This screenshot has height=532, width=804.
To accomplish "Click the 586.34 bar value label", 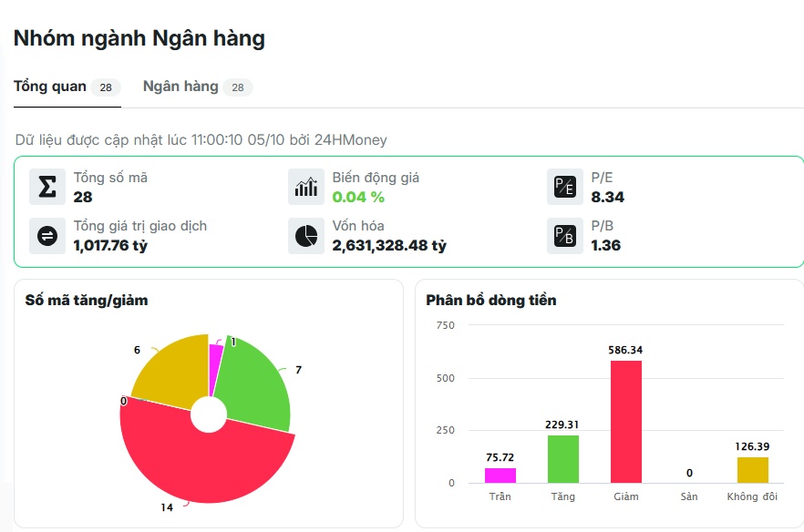I will [x=625, y=350].
